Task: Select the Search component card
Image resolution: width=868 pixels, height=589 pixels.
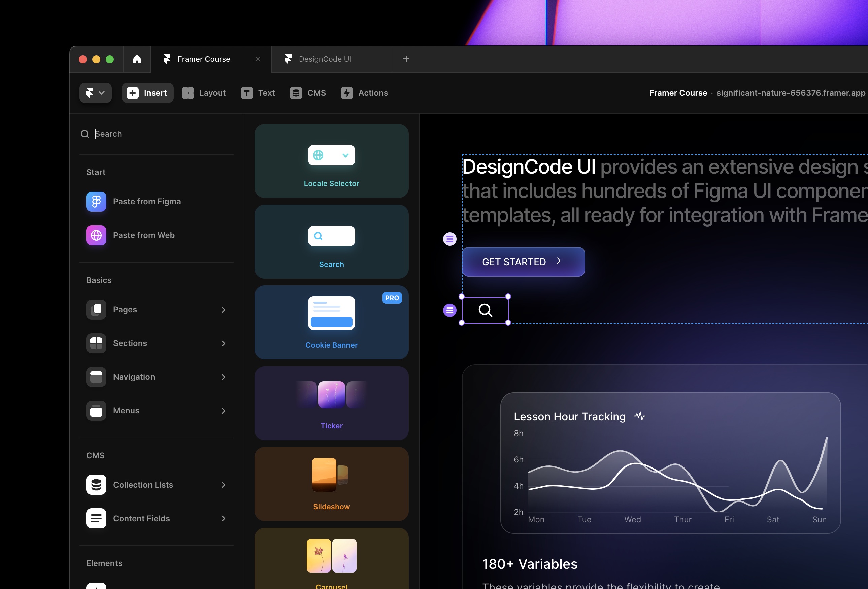Action: click(331, 242)
